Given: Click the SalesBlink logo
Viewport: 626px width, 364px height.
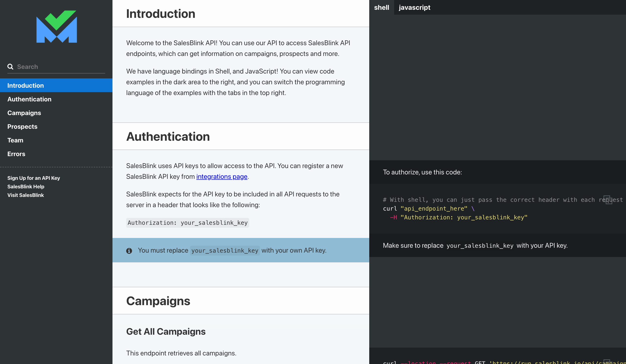Looking at the screenshot, I should tap(56, 26).
